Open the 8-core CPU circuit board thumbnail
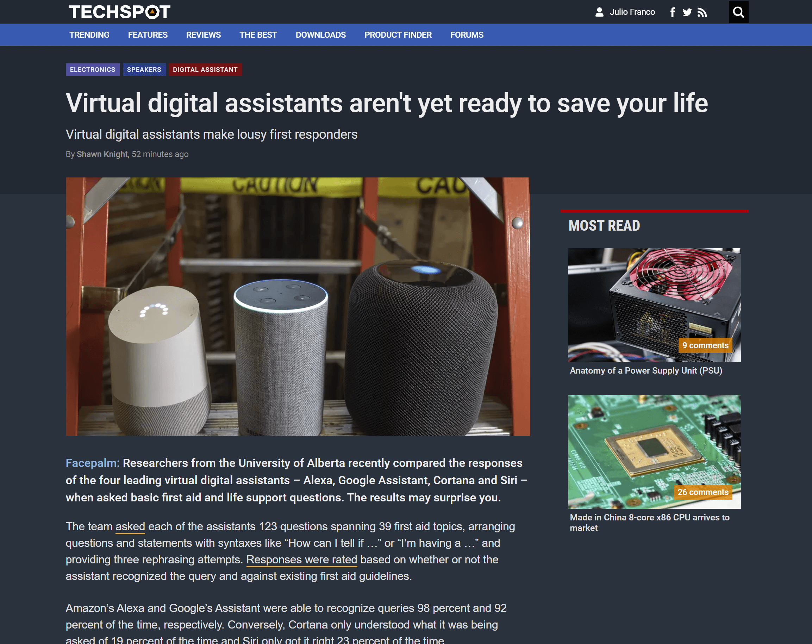 654,452
